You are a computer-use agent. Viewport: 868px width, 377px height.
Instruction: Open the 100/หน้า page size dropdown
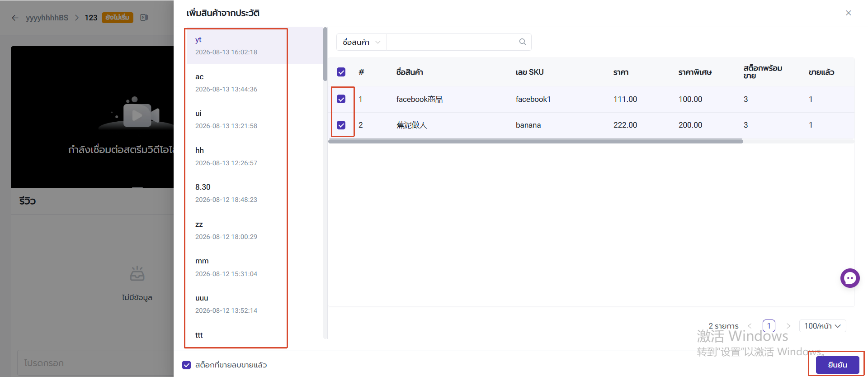pos(822,326)
